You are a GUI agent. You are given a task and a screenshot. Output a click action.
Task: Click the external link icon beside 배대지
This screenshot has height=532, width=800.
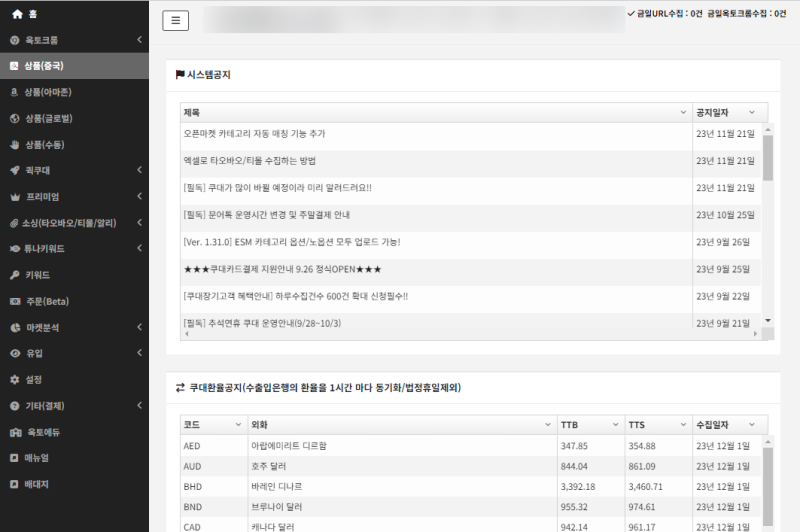pyautogui.click(x=14, y=484)
